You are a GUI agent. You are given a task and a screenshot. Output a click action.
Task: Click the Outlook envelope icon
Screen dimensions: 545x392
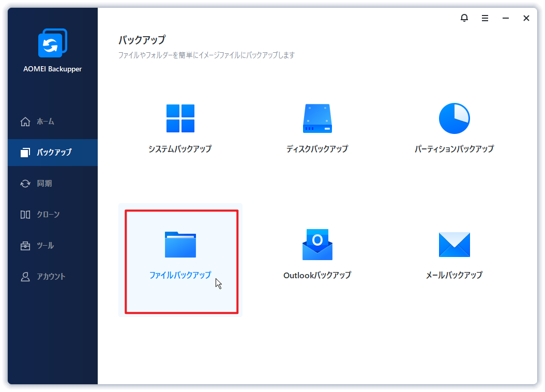click(x=317, y=244)
